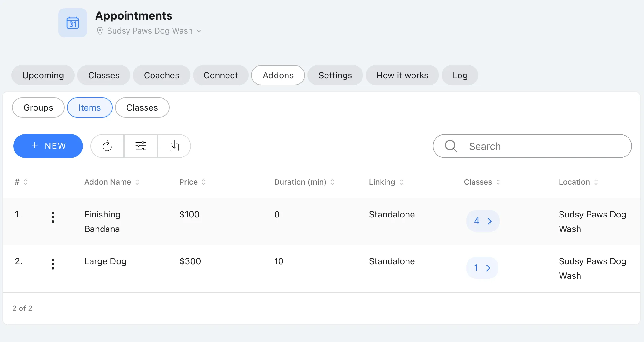The height and width of the screenshot is (342, 644).
Task: Open the How it works tab
Action: (402, 75)
